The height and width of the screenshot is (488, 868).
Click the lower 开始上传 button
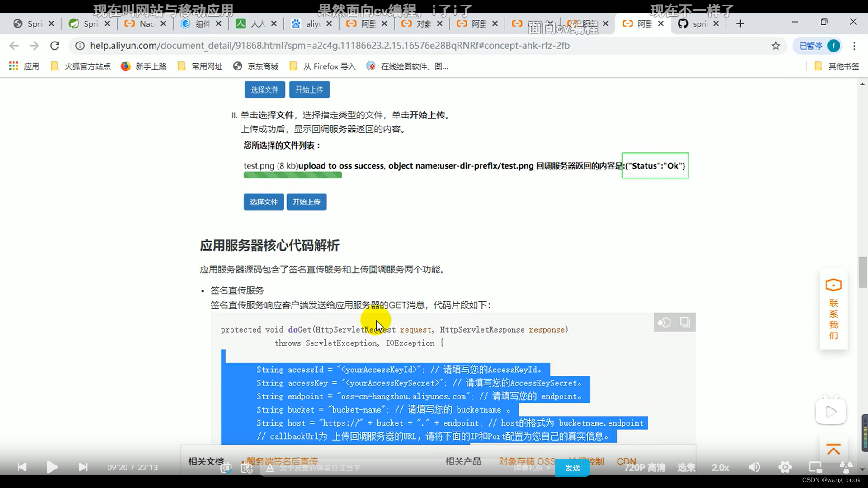307,202
